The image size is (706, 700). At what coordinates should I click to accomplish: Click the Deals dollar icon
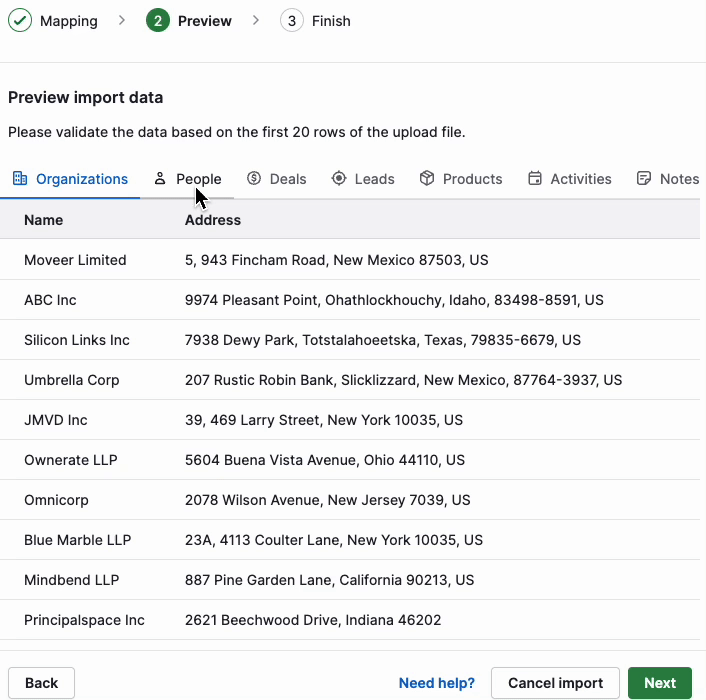coord(254,178)
